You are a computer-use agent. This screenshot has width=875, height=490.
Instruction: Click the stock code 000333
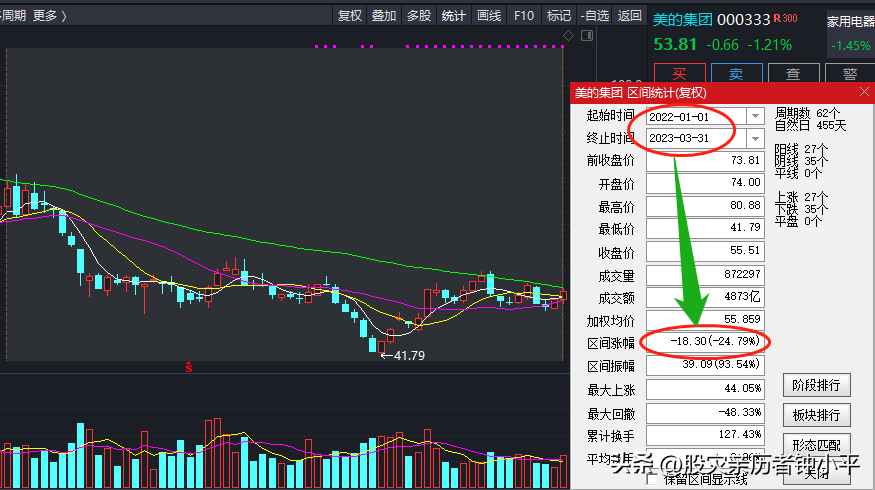(x=743, y=20)
